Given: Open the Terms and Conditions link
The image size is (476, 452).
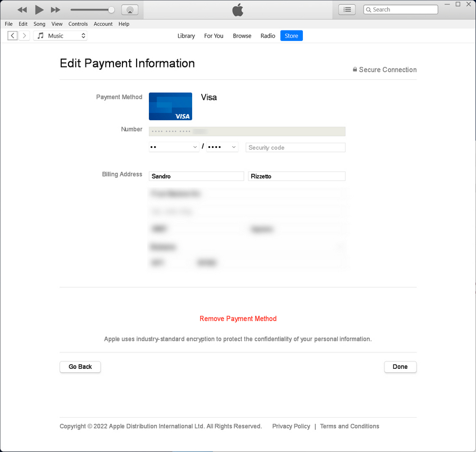Looking at the screenshot, I should [x=350, y=426].
